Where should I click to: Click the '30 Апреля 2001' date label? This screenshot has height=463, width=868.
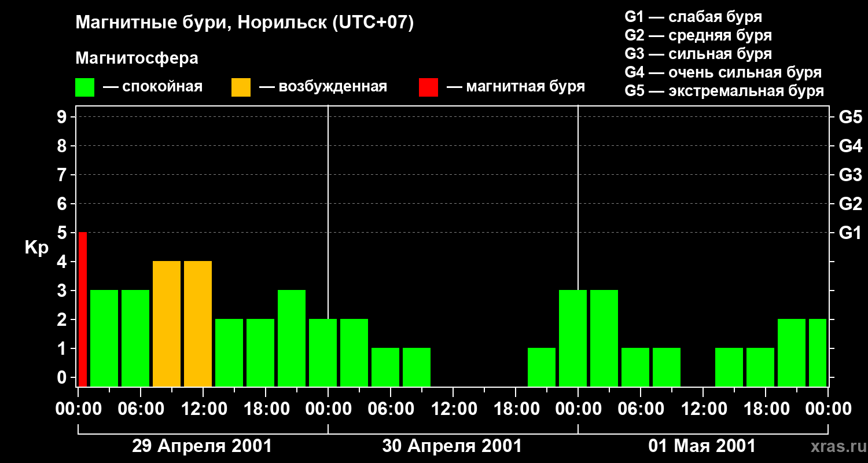[x=452, y=446]
